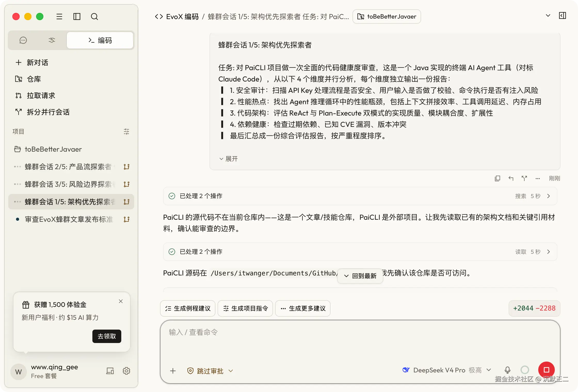Click EvoX 编码 breadcrumb
The width and height of the screenshot is (578, 392).
(182, 17)
